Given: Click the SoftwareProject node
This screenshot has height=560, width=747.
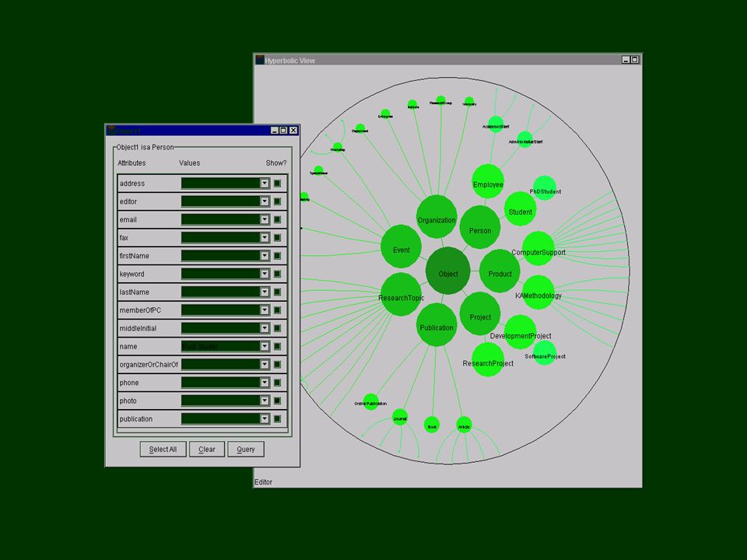Looking at the screenshot, I should tap(545, 353).
